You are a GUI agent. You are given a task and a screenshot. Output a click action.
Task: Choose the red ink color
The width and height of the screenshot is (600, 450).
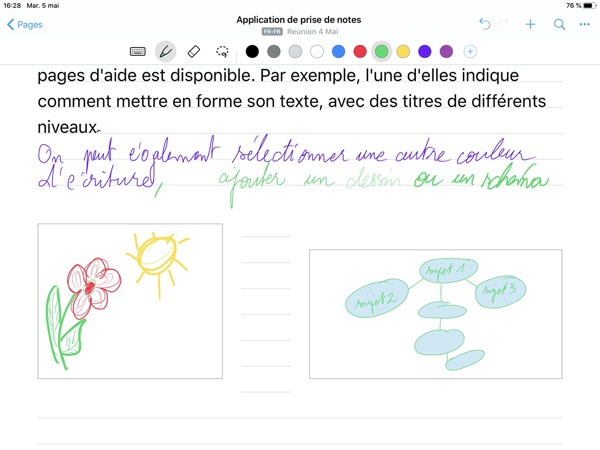(x=360, y=51)
